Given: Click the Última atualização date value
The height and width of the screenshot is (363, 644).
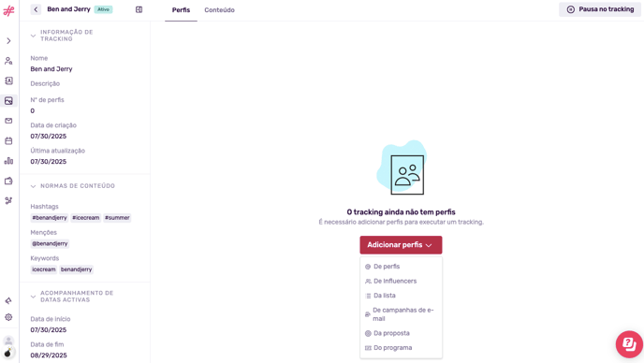Looking at the screenshot, I should 49,162.
